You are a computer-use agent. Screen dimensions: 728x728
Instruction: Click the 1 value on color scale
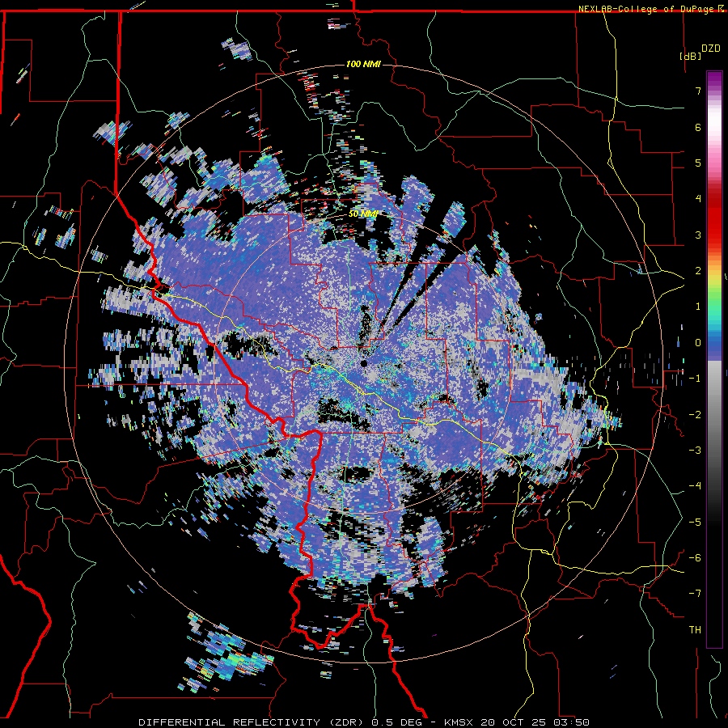tap(698, 306)
